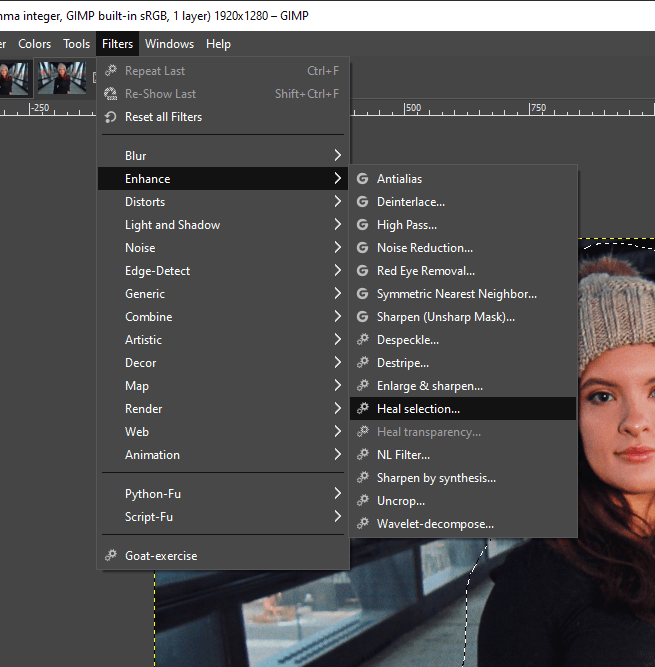This screenshot has height=667, width=655.
Task: Click the plug-in icon beside Enlarge & sharpen
Action: [362, 385]
